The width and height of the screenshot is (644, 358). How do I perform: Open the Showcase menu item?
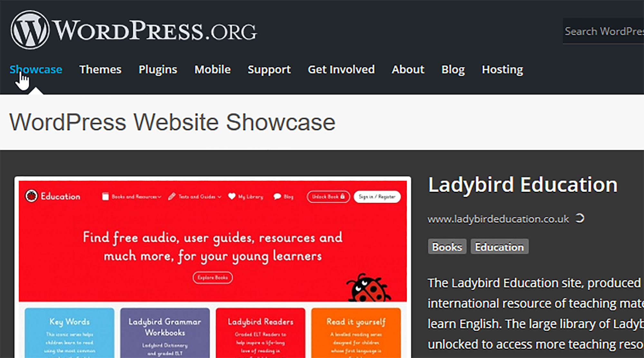click(36, 69)
